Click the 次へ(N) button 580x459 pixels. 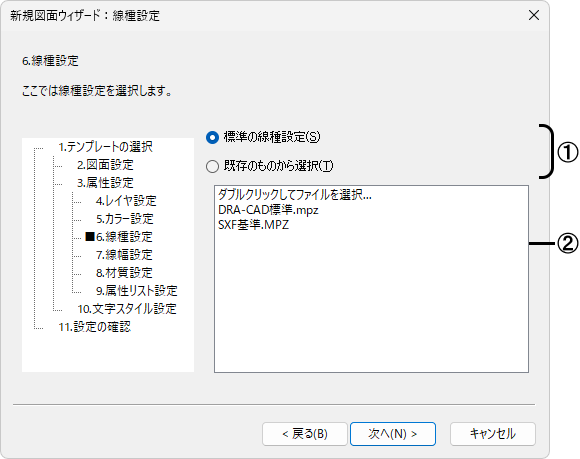coord(392,433)
